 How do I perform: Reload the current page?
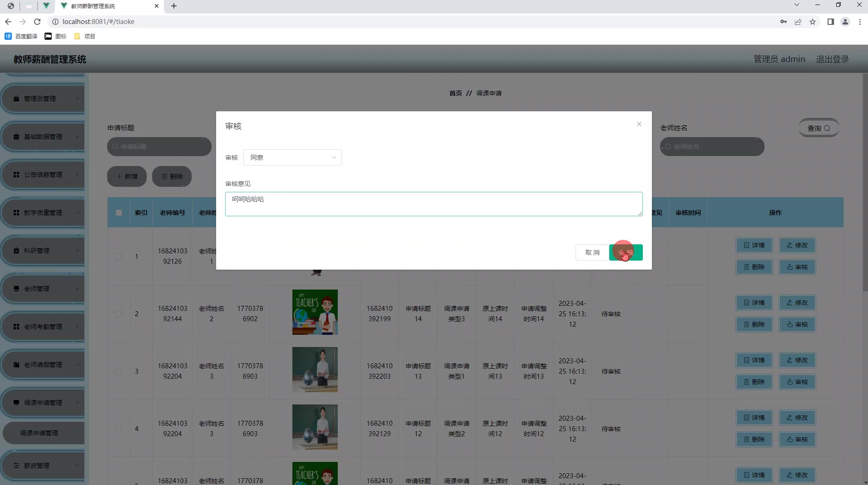38,22
